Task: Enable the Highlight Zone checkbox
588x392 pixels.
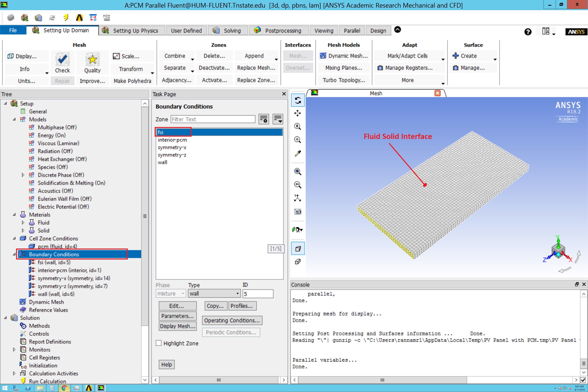Action: 159,343
